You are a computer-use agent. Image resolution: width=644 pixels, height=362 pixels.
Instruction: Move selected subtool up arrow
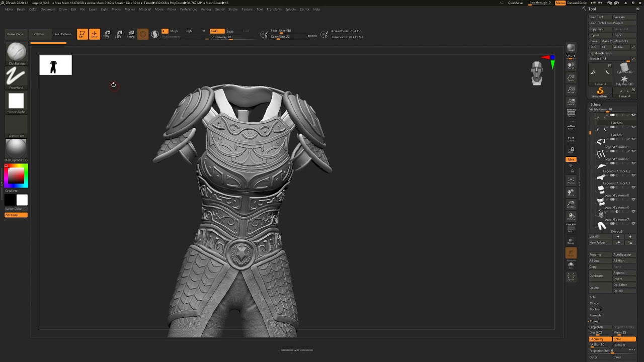(x=618, y=237)
